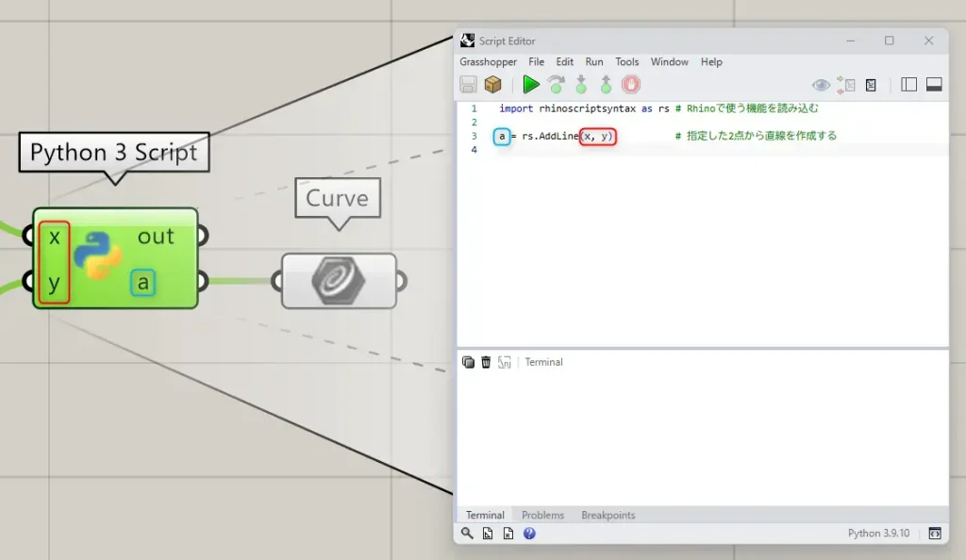Toggle the bottom panel layout button
The image size is (966, 560).
pos(934,85)
